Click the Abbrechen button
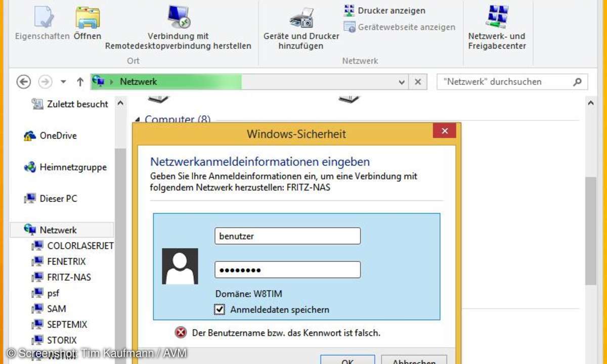The width and height of the screenshot is (607, 364). [414, 360]
